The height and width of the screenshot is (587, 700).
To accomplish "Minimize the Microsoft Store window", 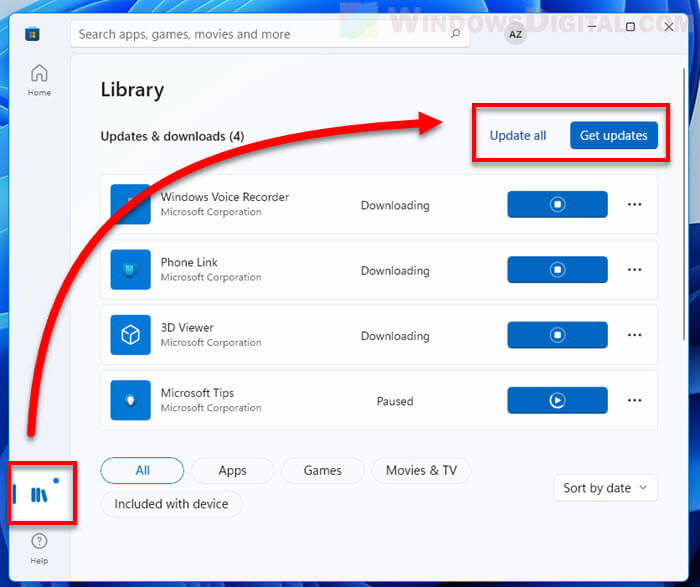I will point(592,27).
